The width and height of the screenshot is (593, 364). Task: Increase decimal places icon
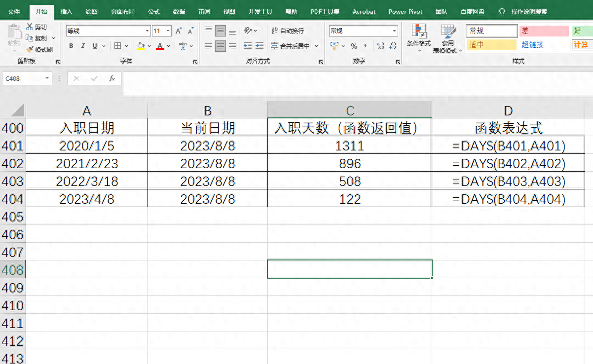pos(380,46)
